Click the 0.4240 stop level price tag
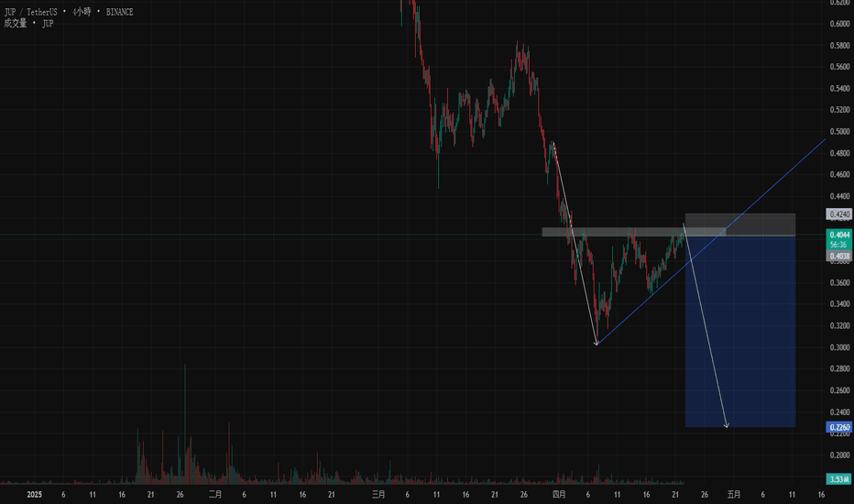 tap(839, 214)
